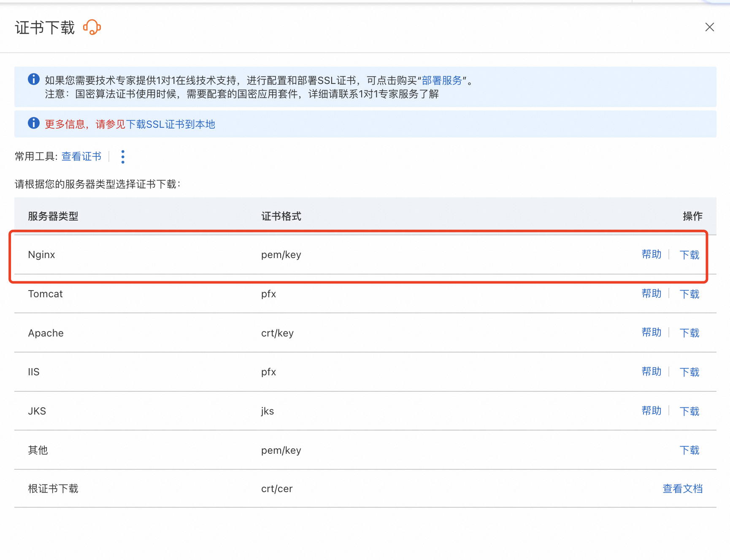Screen dimensions: 730x560
Task: Download the Tomcat pfx certificate
Action: [x=689, y=294]
